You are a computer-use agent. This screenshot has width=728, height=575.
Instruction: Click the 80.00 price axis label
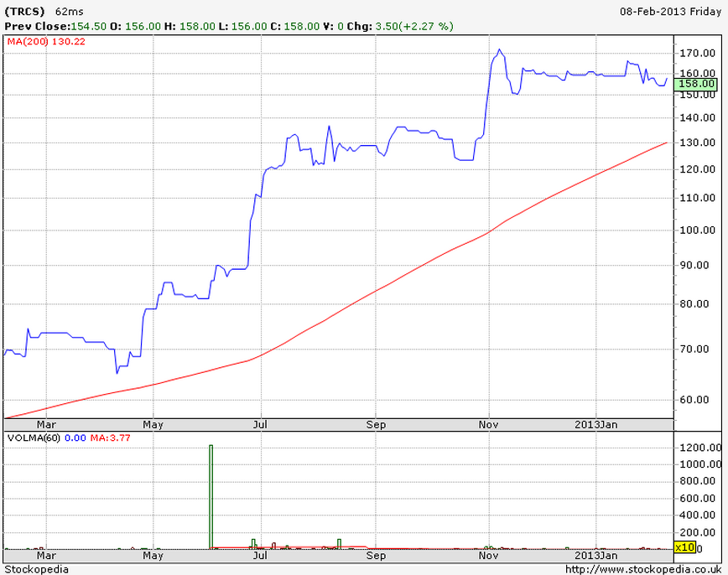pyautogui.click(x=694, y=304)
